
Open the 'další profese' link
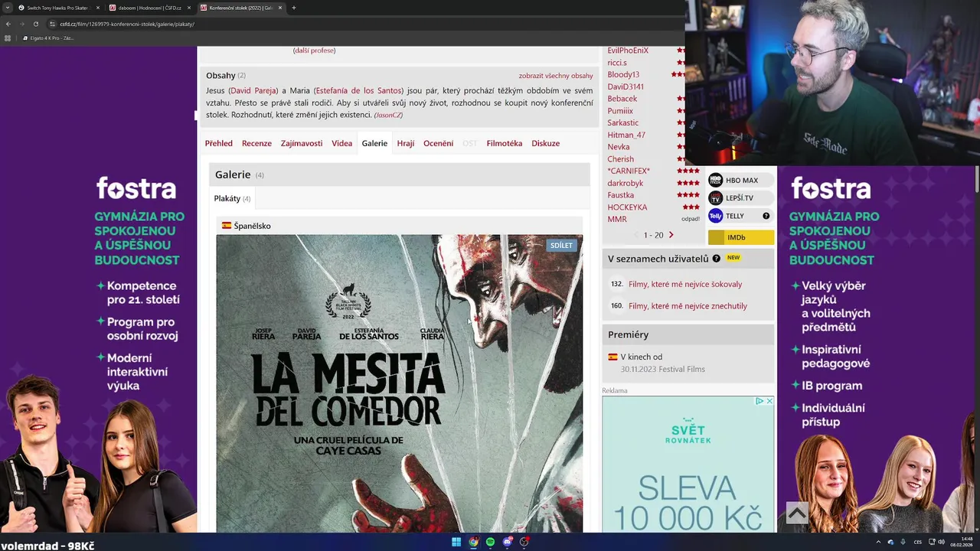coord(314,51)
